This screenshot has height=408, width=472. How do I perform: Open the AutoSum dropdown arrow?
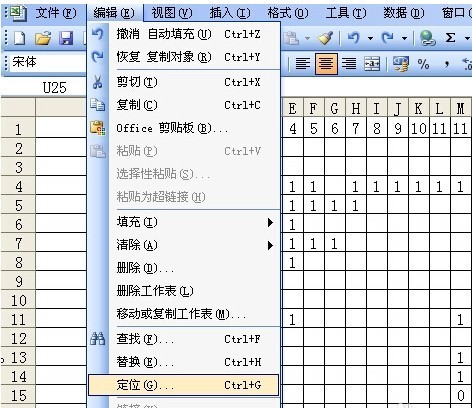467,39
